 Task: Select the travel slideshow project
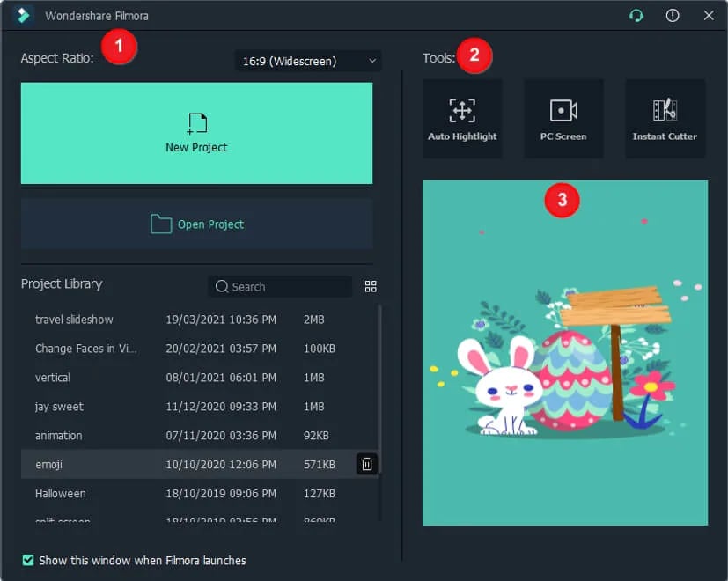199,320
